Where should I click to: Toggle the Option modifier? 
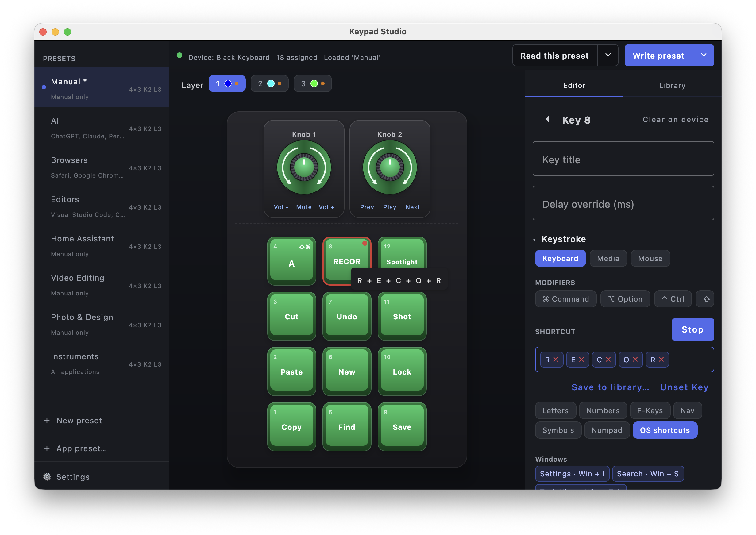pos(625,299)
